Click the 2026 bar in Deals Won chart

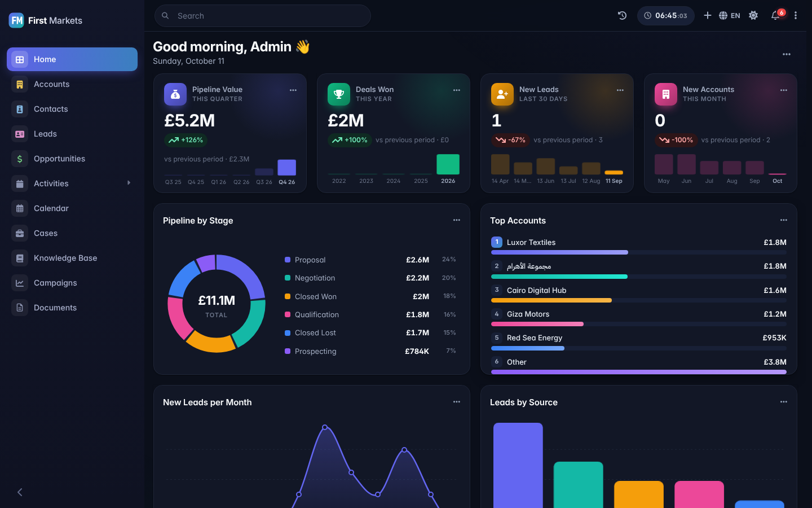448,164
